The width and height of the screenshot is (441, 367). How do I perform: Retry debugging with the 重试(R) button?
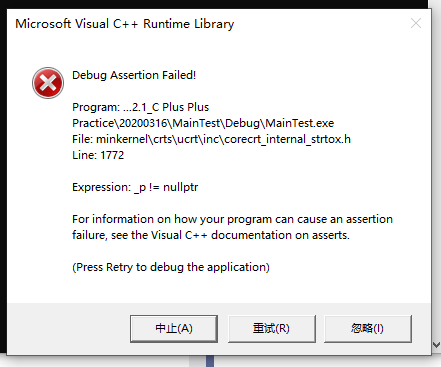(271, 329)
